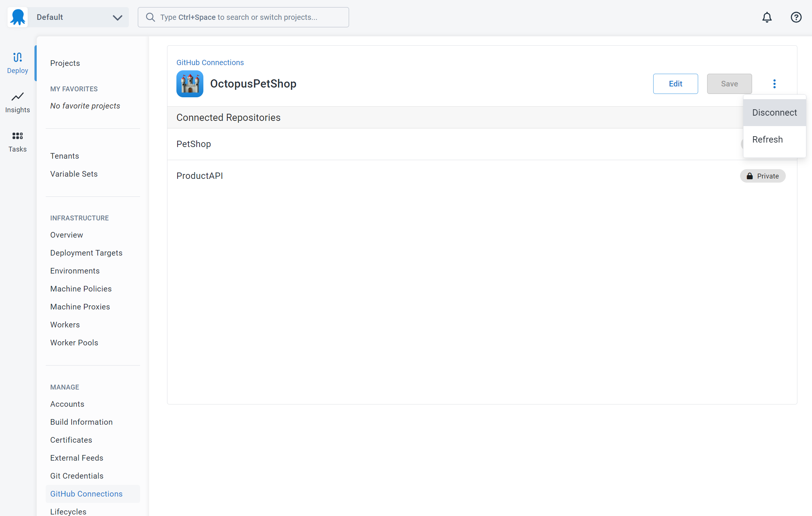Open Projects in the side menu
The width and height of the screenshot is (812, 516).
65,63
